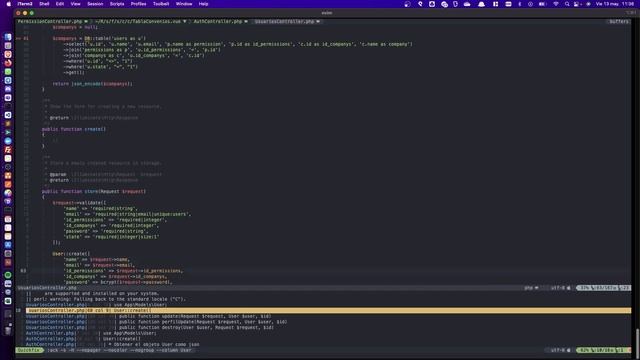Open FileZilla from the Dock
640x360 pixels.
[8, 150]
